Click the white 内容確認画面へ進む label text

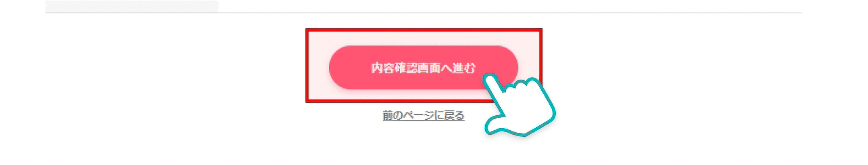coord(423,68)
